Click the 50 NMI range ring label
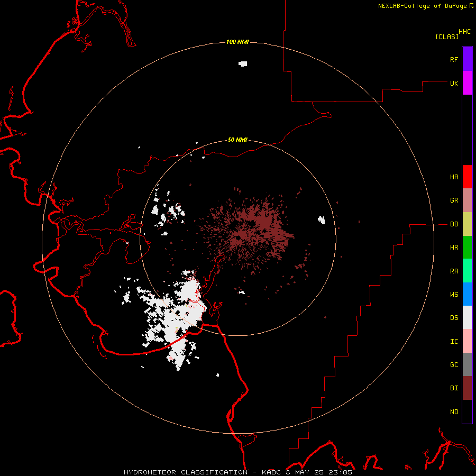The image size is (476, 476). coord(237,140)
